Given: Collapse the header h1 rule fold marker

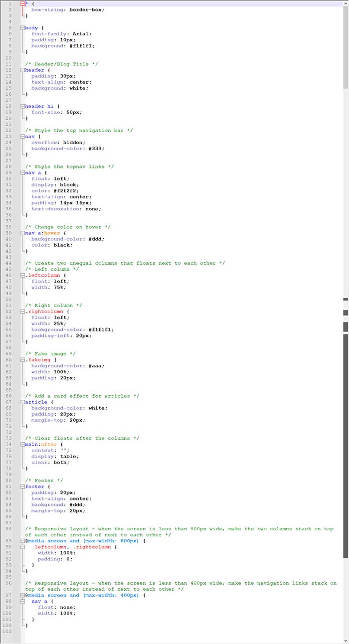Looking at the screenshot, I should click(22, 106).
